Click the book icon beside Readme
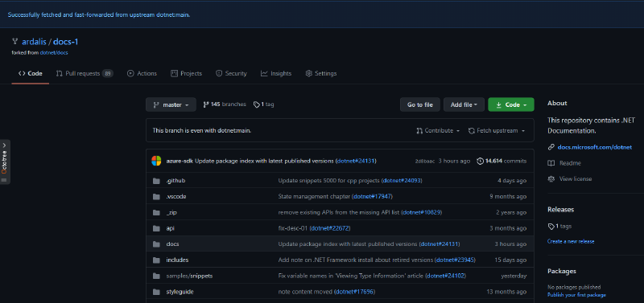The height and width of the screenshot is (303, 644). coord(551,163)
